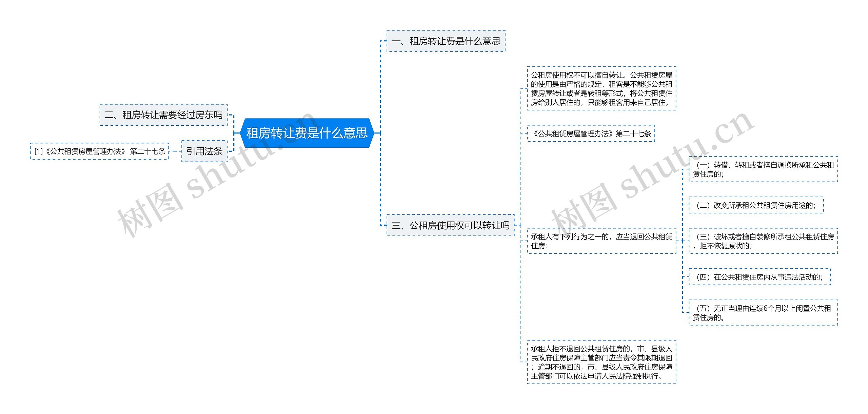
Task: Open legal reference [1]《公共租赁房屋管理办法》第二十七条
Action: click(100, 152)
